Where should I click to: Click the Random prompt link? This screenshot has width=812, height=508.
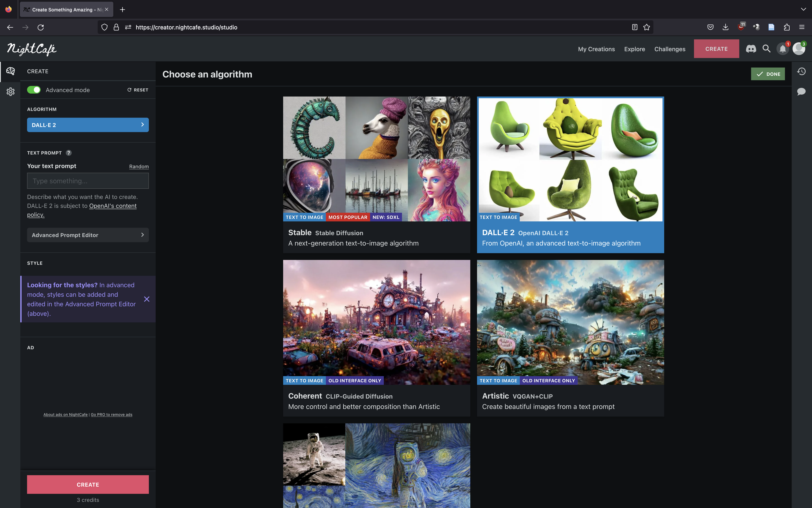(x=139, y=167)
